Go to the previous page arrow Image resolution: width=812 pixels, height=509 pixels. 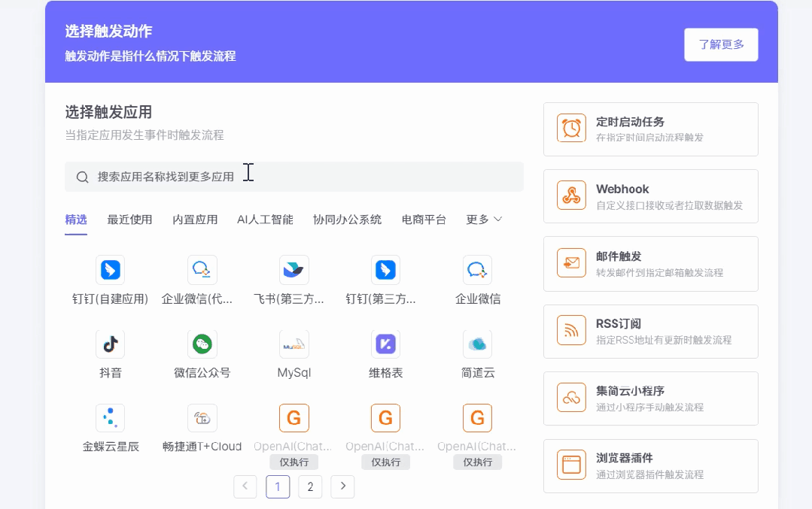click(245, 486)
